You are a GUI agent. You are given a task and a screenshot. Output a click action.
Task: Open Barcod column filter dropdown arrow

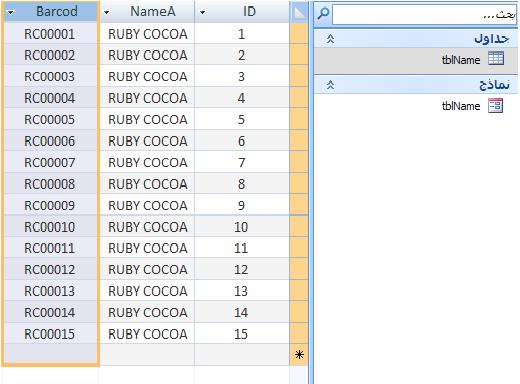coord(11,13)
